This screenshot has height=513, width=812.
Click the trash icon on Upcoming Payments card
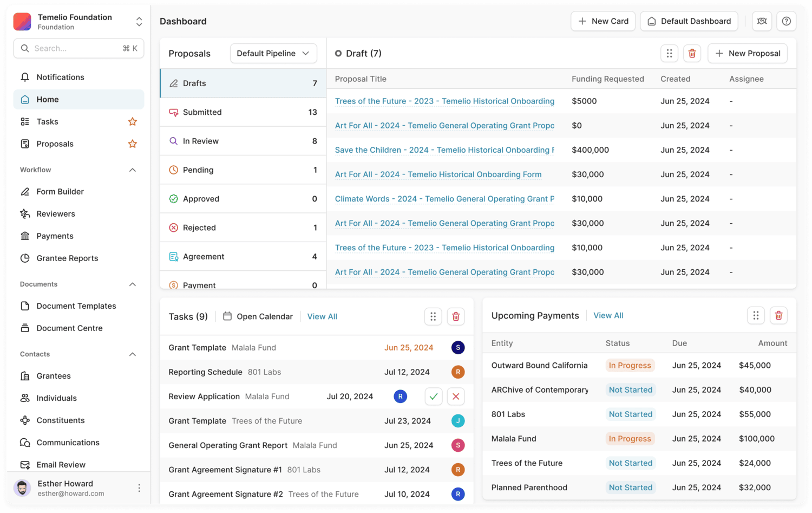click(778, 315)
